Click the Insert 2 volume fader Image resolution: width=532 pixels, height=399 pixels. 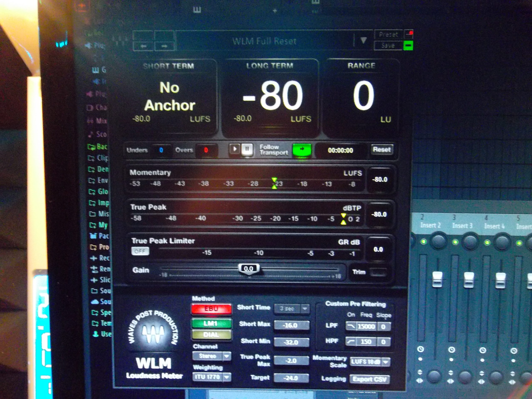437,280
